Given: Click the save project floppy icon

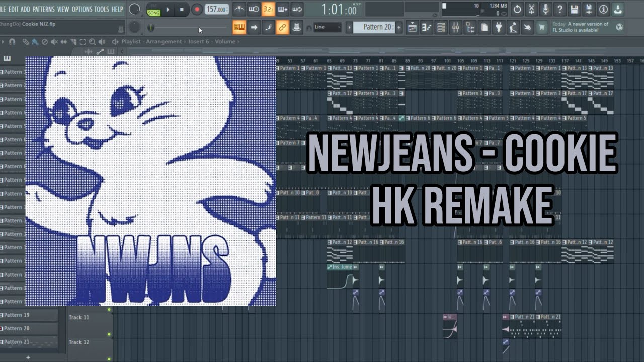Looking at the screenshot, I should tap(575, 9).
